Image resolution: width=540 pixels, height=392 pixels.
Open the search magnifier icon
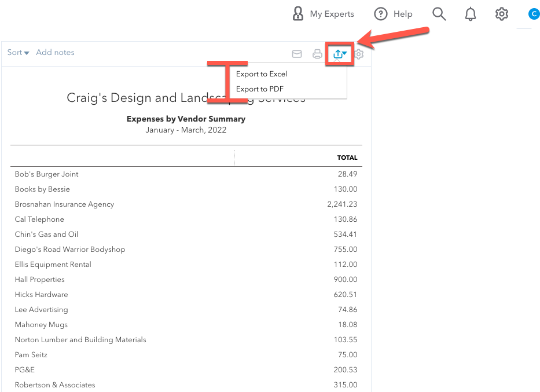coord(439,14)
